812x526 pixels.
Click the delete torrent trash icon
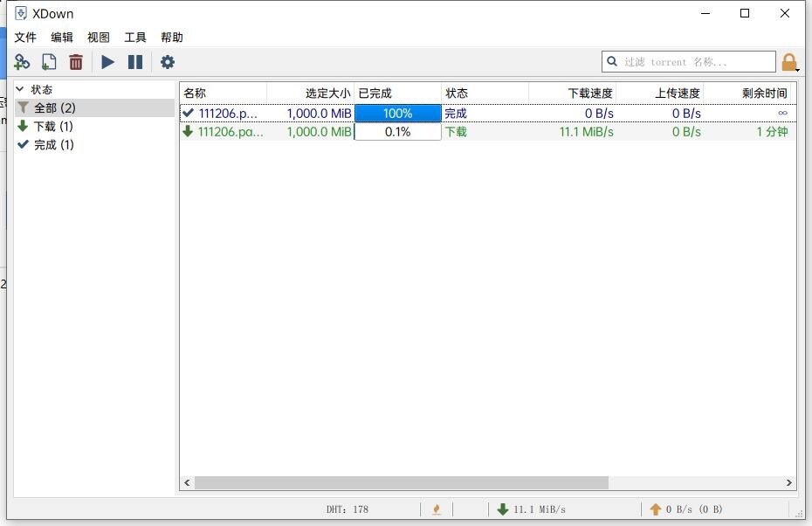[76, 62]
